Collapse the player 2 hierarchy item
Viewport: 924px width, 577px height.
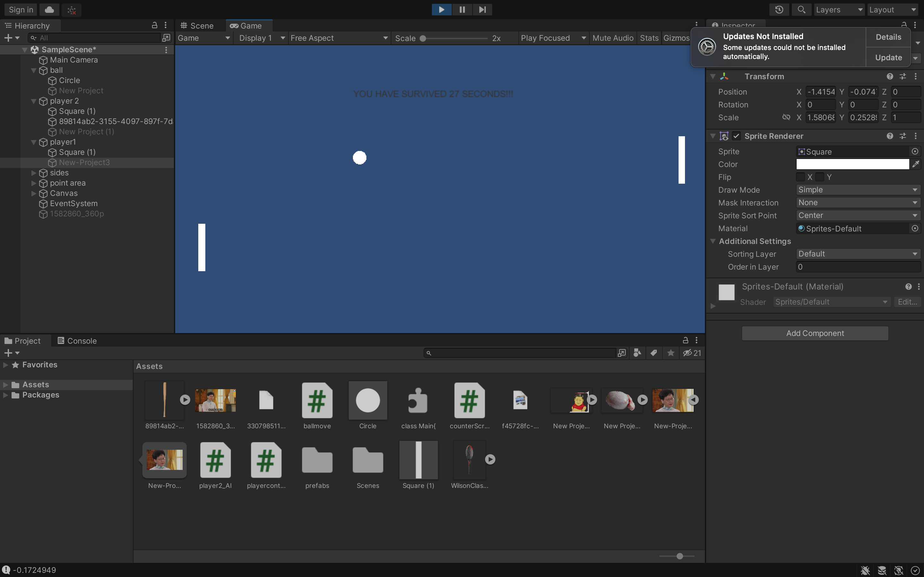click(34, 101)
